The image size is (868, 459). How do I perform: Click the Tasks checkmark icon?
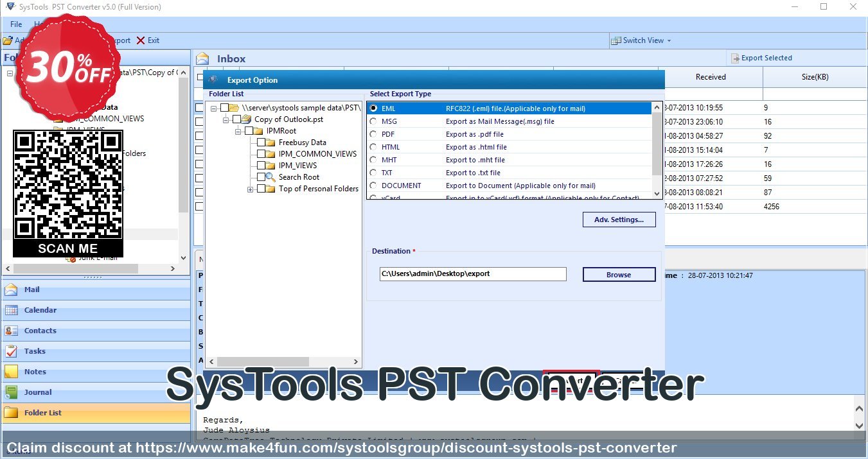point(11,351)
